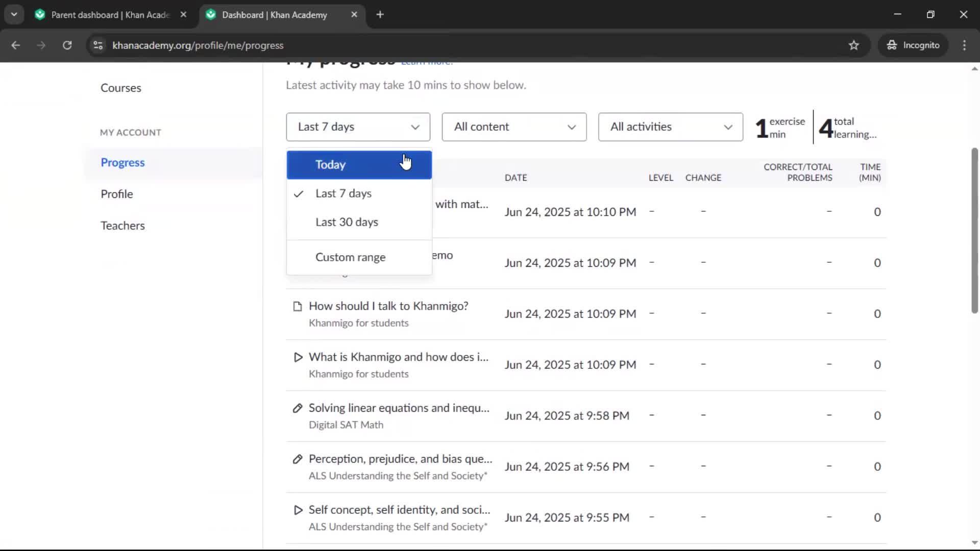
Task: Click date Jun 24, 2025 at 9:58 PM
Action: point(567,416)
